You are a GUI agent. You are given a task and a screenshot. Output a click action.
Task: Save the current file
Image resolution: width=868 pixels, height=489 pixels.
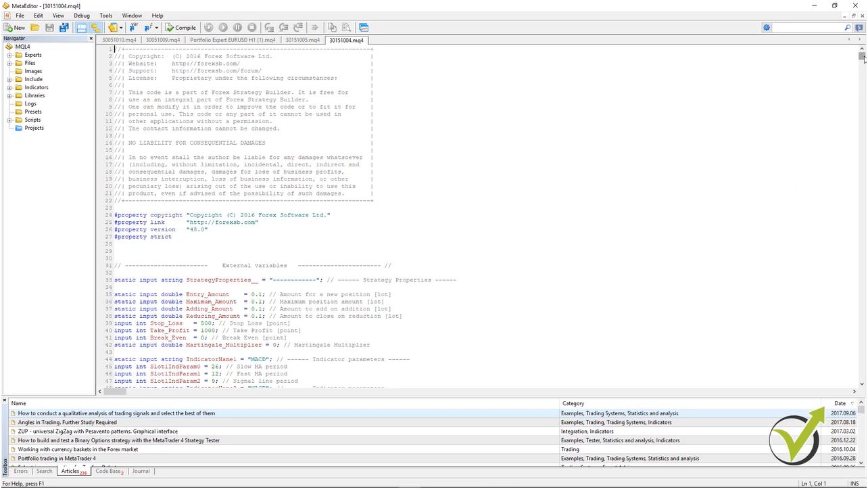coord(49,27)
